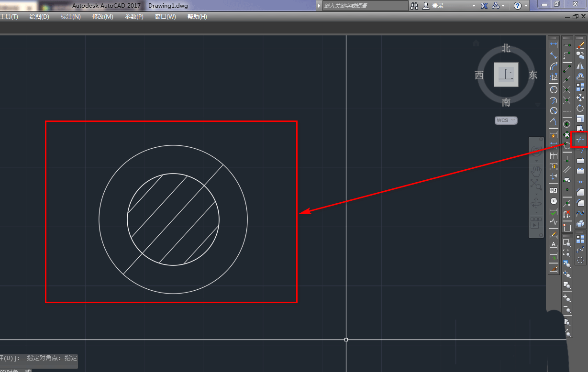Screen dimensions: 588x372
Task: Open the 标注(N) menu
Action: 71,17
